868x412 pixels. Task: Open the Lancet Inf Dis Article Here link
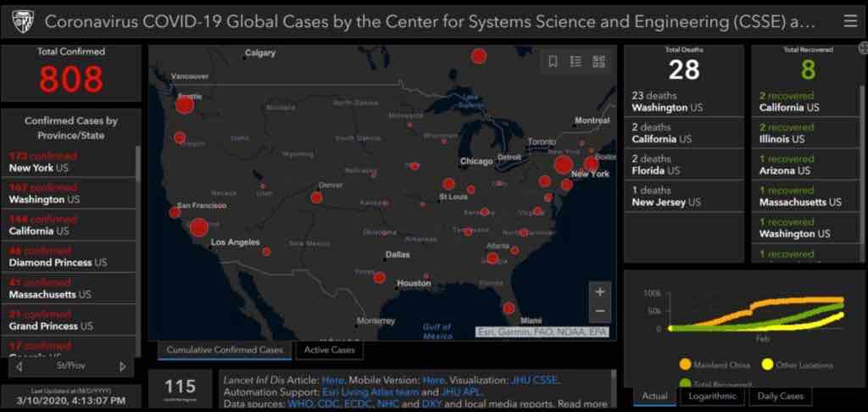332,381
